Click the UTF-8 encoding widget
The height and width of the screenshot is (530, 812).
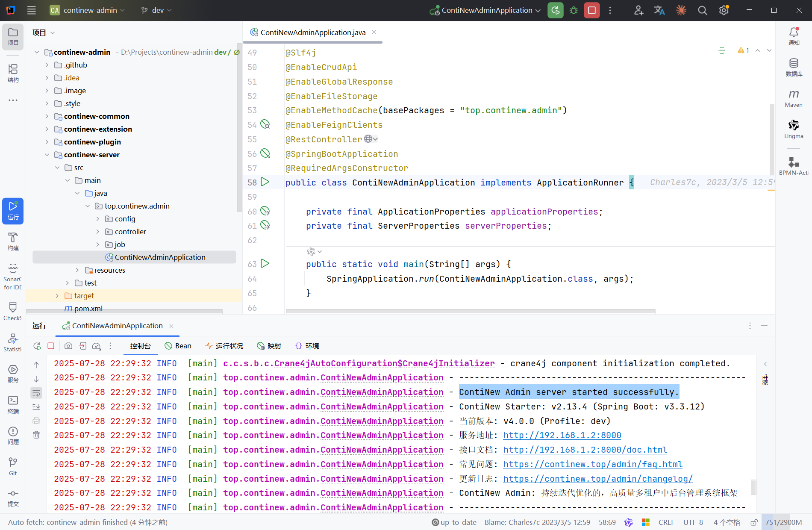point(693,522)
